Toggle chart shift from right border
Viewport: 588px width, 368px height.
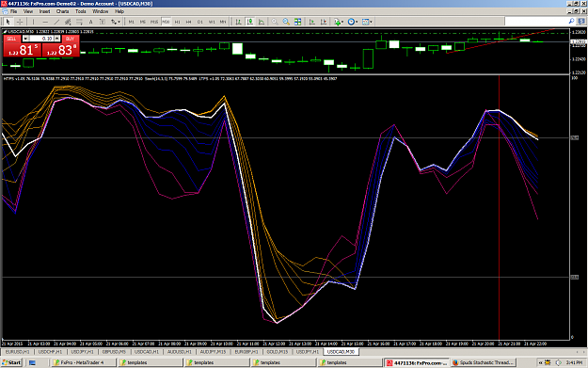click(x=324, y=22)
